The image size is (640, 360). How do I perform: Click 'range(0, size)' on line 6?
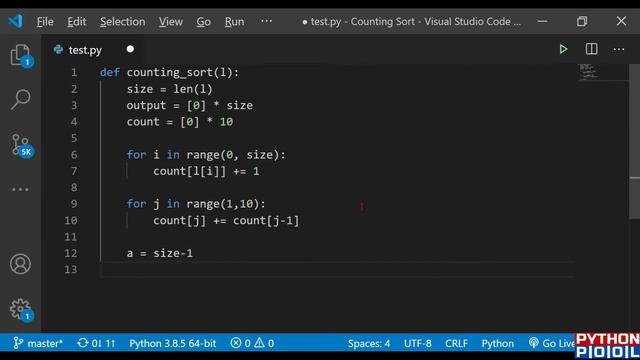233,155
